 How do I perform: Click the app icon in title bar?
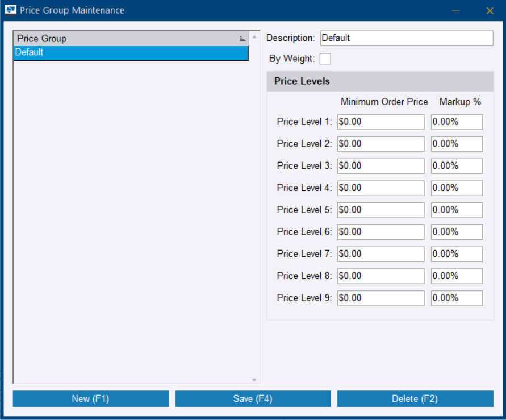point(11,10)
